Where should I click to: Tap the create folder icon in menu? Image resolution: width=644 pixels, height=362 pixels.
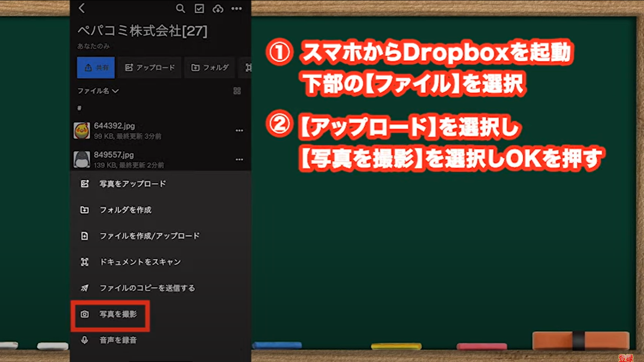(84, 209)
